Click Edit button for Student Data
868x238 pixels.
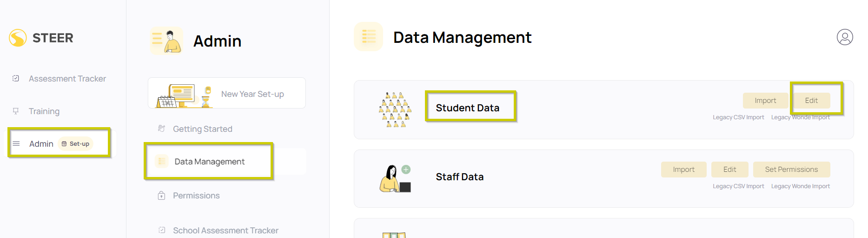811,101
